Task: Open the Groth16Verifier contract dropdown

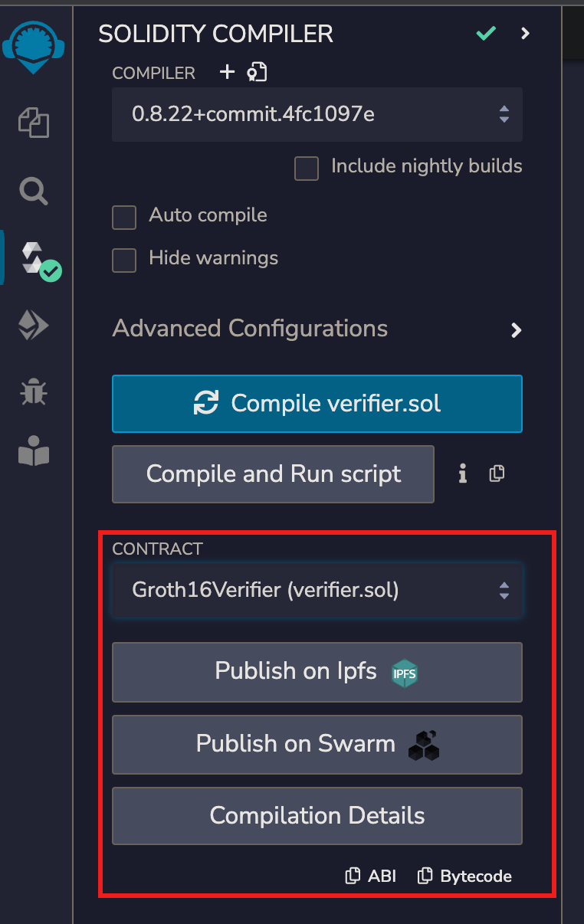Action: pos(317,591)
